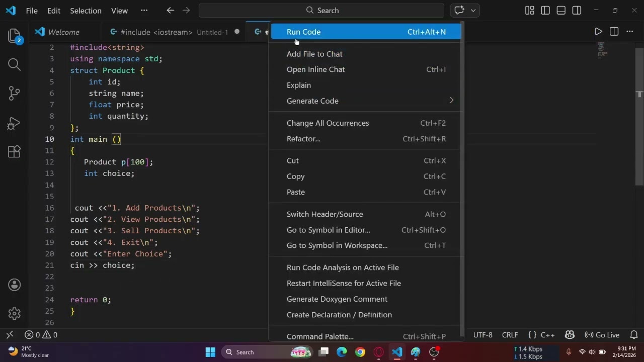644x362 pixels.
Task: Select Run Code in context menu
Action: click(366, 32)
